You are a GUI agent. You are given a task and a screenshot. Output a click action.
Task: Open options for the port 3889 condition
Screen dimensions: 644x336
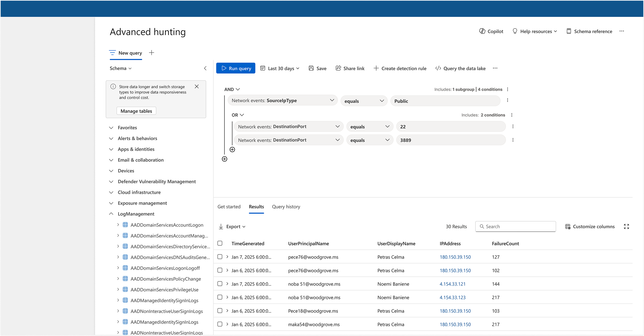click(513, 140)
